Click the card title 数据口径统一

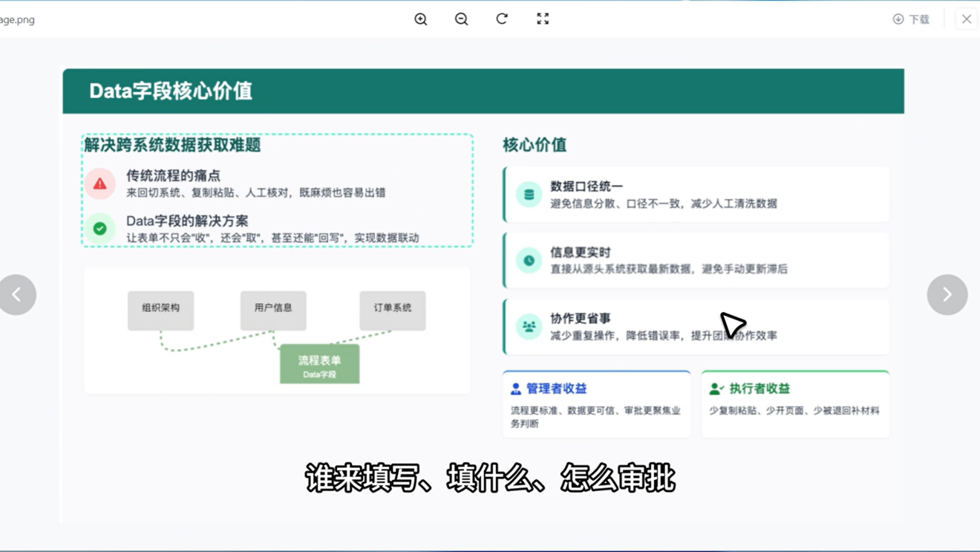coord(587,186)
